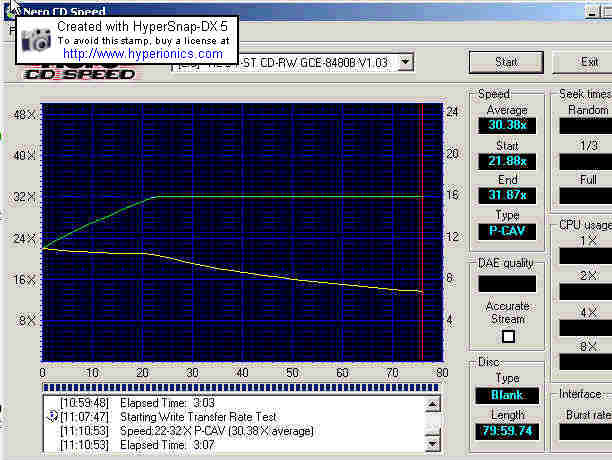Click the hyperionics.com link in stamp
The image size is (612, 460).
pyautogui.click(x=143, y=53)
